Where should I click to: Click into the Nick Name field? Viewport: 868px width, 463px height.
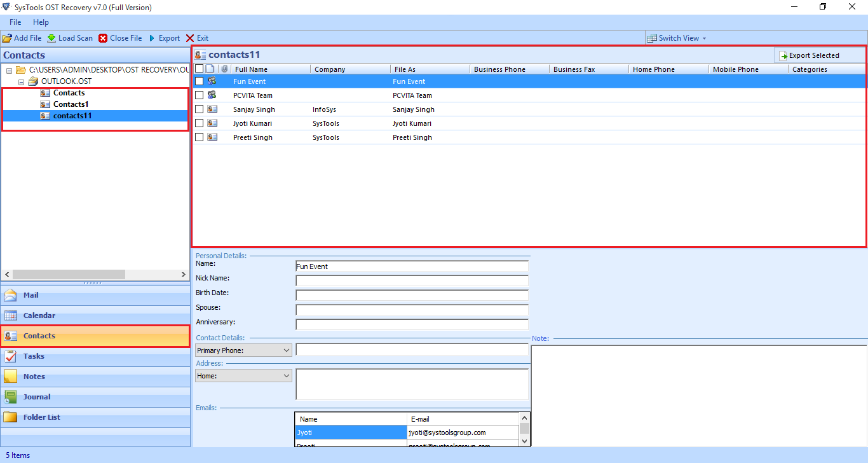412,280
